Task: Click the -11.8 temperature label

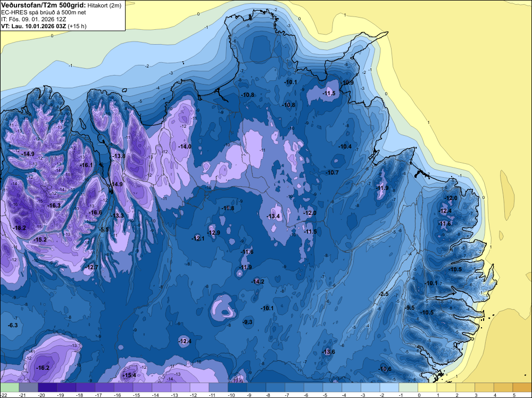Action: pyautogui.click(x=227, y=209)
